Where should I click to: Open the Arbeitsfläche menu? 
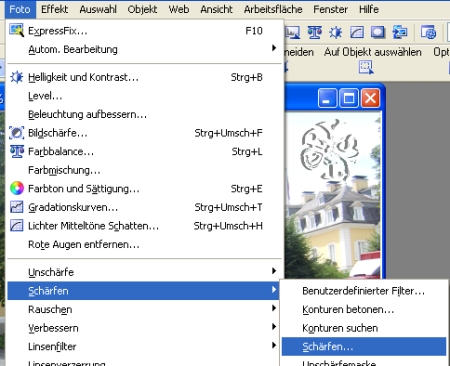click(x=273, y=9)
